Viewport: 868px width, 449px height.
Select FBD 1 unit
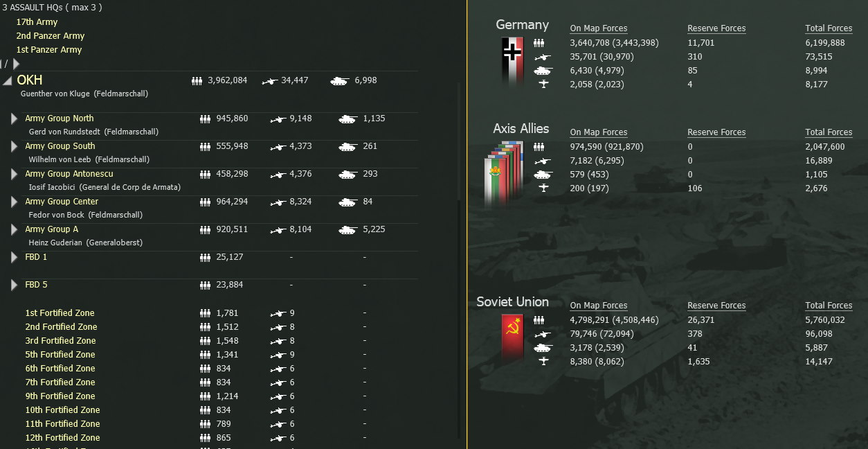point(36,257)
